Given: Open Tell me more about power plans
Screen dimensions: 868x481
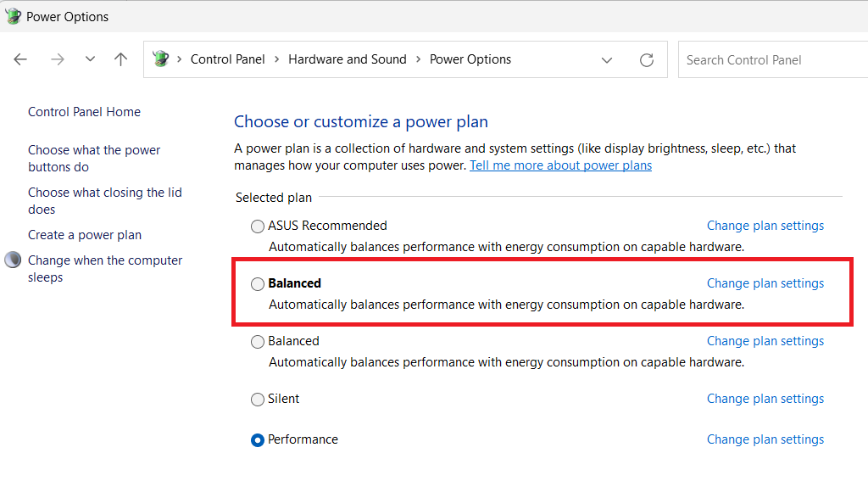Looking at the screenshot, I should pos(561,165).
